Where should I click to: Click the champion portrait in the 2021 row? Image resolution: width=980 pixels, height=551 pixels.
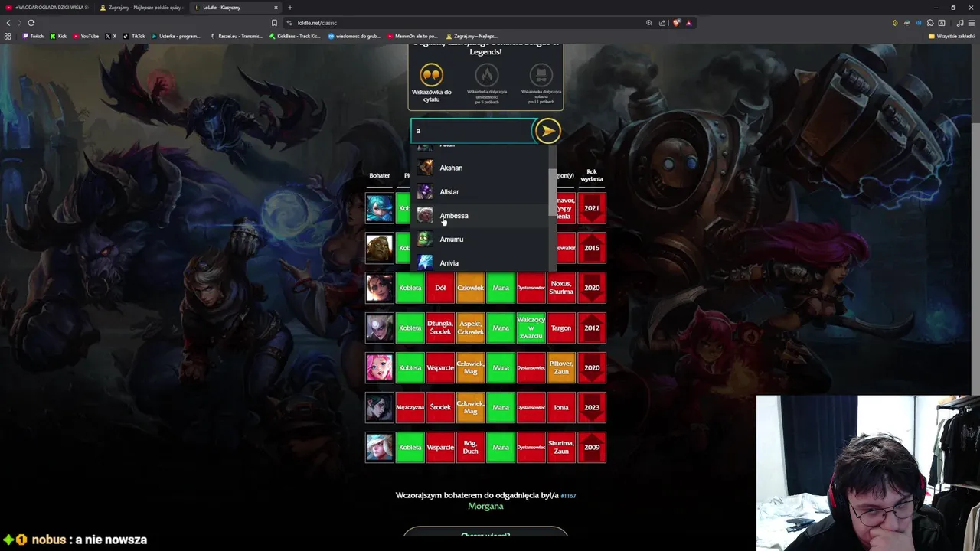pos(380,208)
